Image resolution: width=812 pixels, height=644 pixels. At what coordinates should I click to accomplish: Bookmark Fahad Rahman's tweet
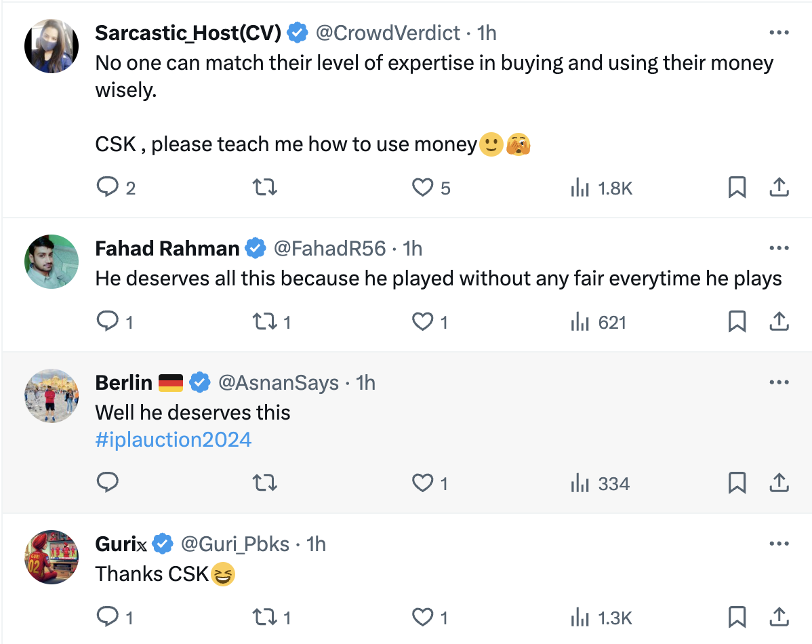(x=737, y=322)
